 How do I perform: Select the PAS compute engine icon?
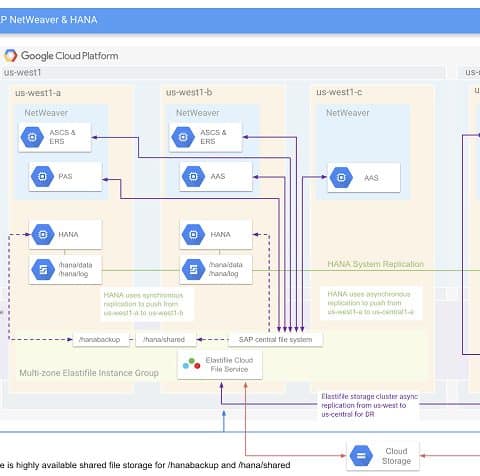click(x=42, y=176)
